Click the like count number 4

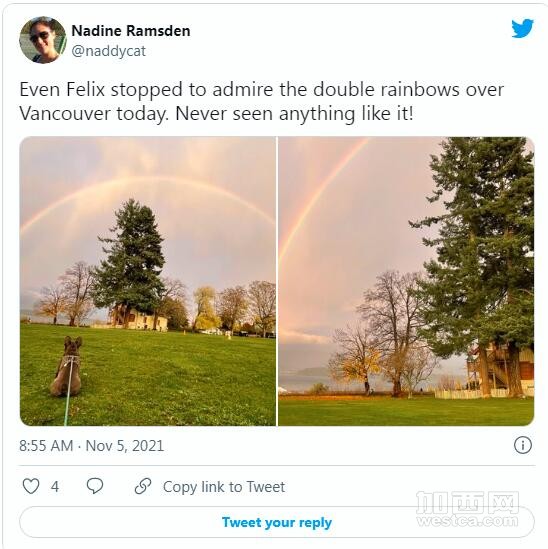point(55,487)
